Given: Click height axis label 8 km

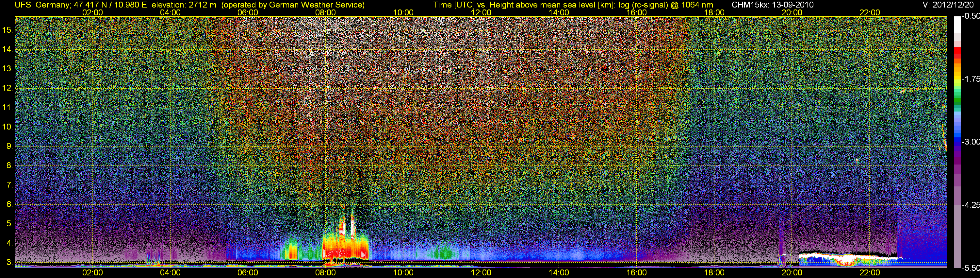Looking at the screenshot, I should (x=9, y=166).
